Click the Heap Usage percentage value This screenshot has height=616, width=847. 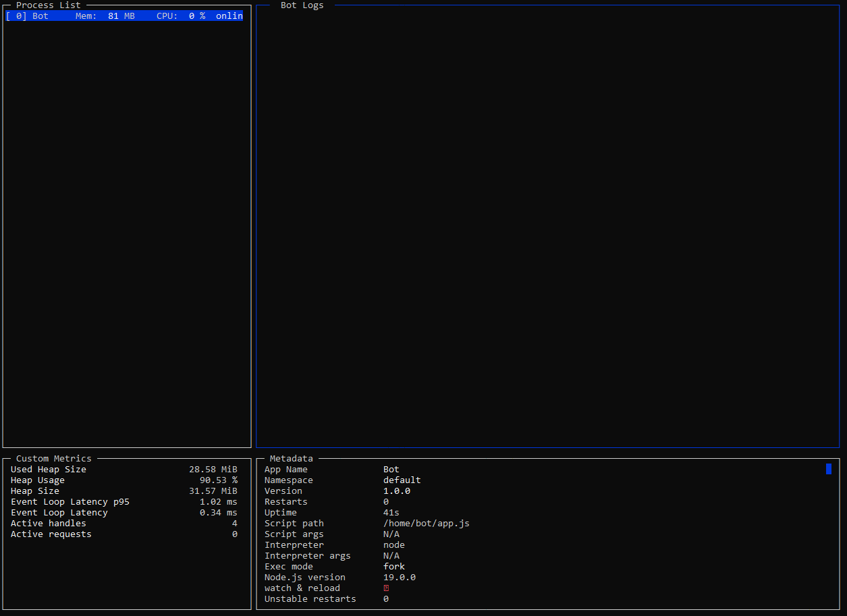point(217,480)
